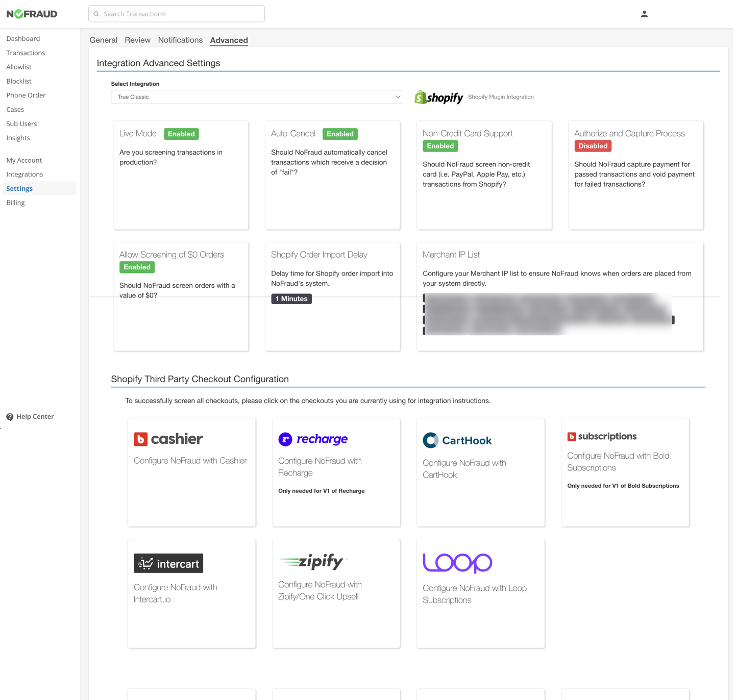
Task: Select the CartHook logo card
Action: pyautogui.click(x=457, y=440)
